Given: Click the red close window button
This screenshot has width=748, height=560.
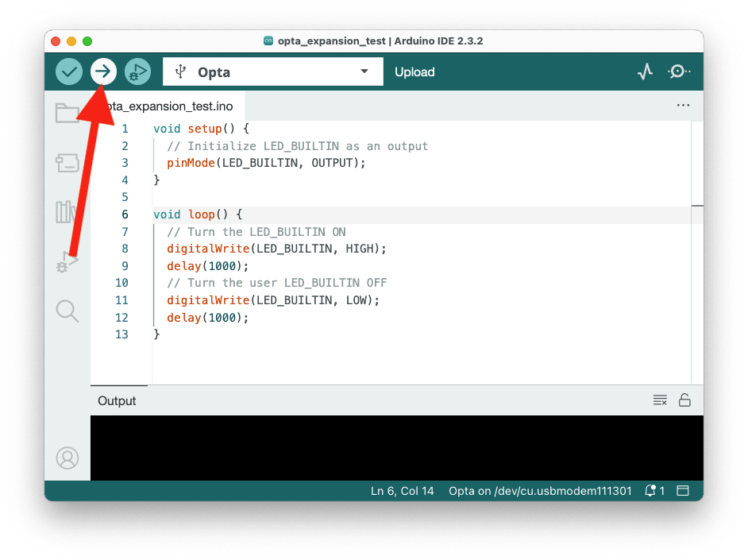Looking at the screenshot, I should (56, 41).
